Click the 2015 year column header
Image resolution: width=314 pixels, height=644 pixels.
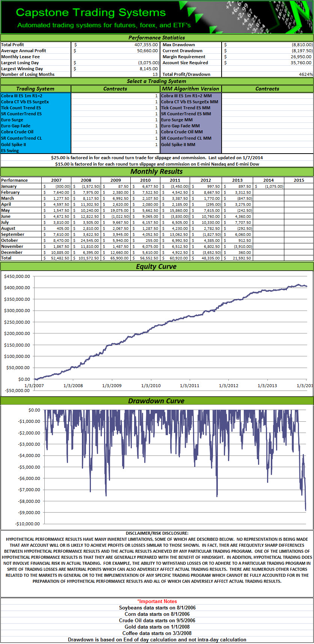(x=299, y=180)
